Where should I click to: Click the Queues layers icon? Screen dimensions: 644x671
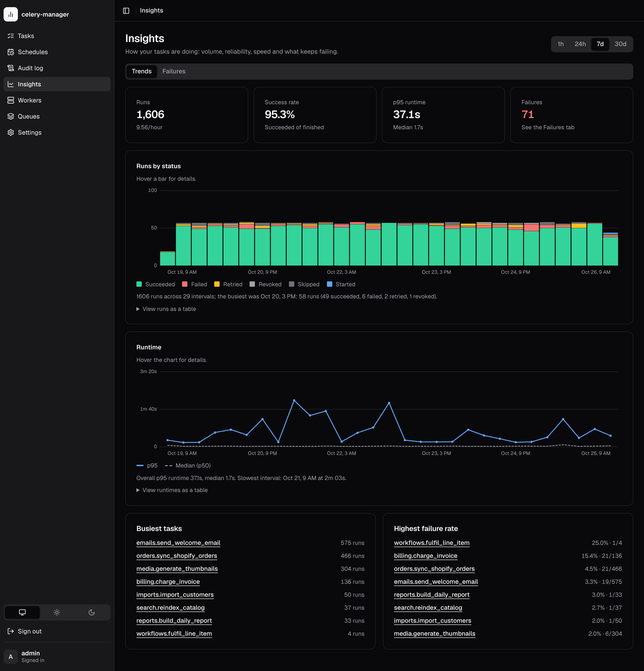coord(11,116)
